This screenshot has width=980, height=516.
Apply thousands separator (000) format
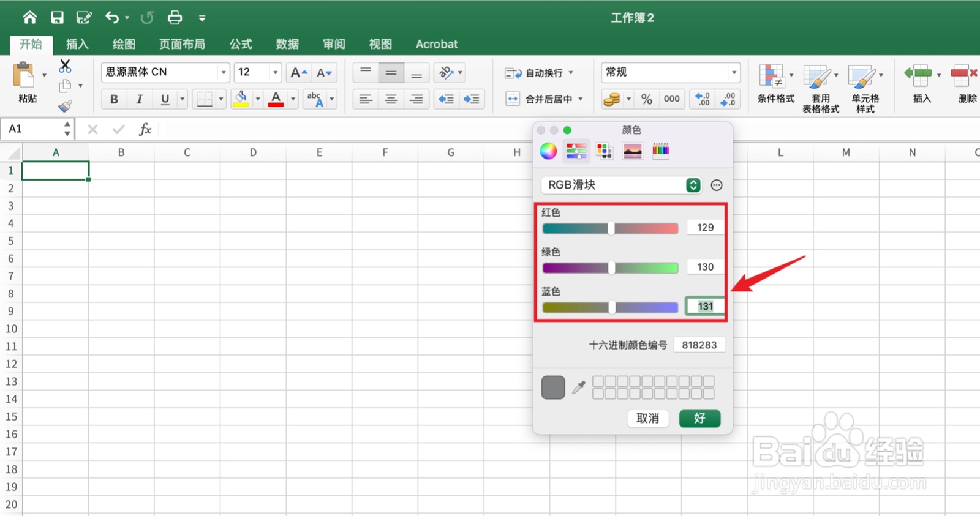coord(672,99)
